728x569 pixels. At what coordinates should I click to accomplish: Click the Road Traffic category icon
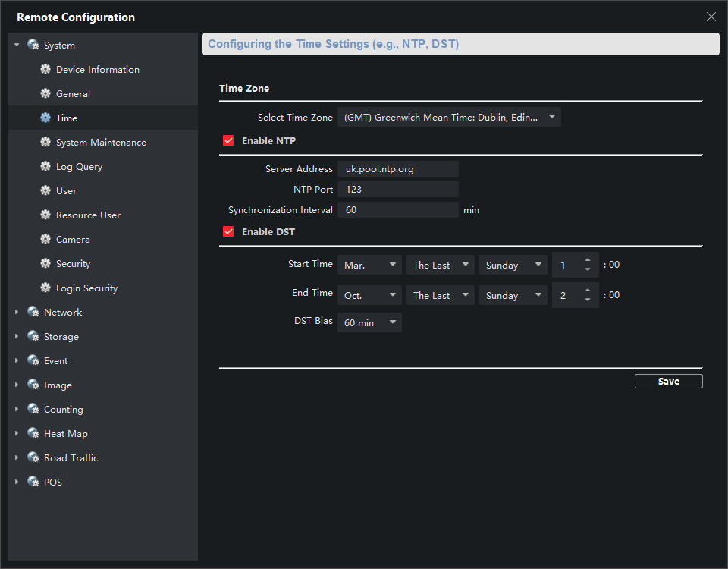click(33, 458)
